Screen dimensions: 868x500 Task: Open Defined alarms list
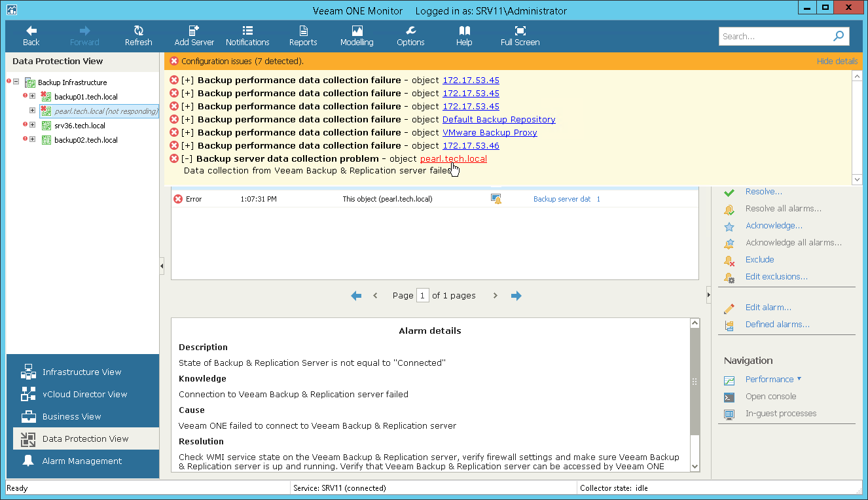(778, 325)
